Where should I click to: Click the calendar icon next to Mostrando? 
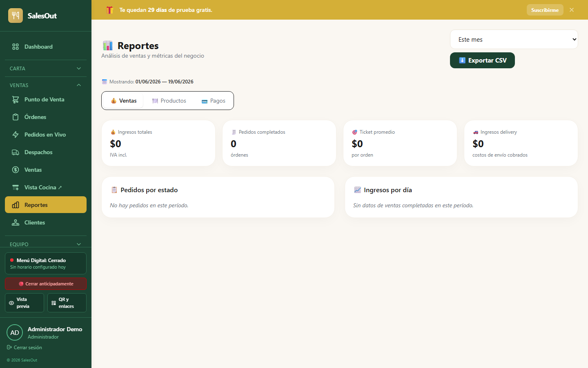pos(104,82)
